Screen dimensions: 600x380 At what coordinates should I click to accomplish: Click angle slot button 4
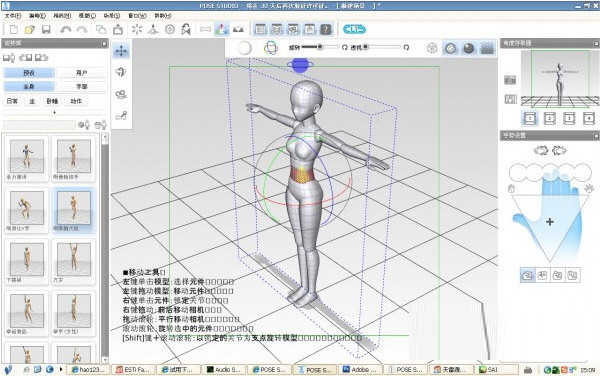[x=589, y=118]
